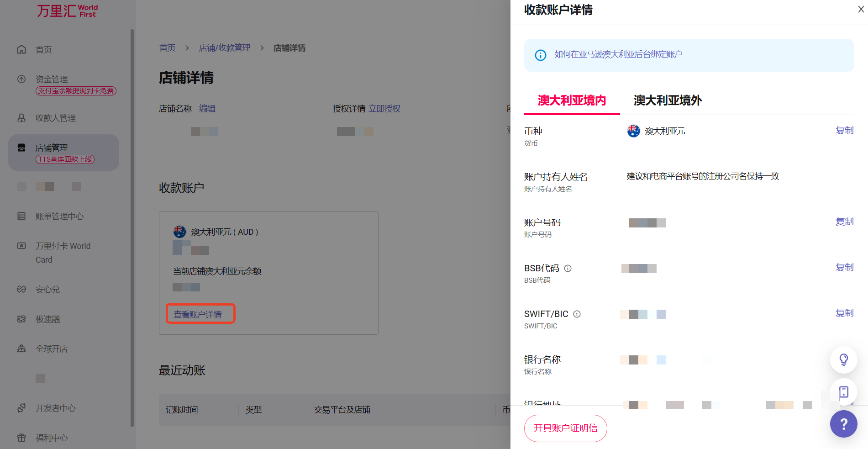Click the 开具账户证明信 button

point(565,428)
